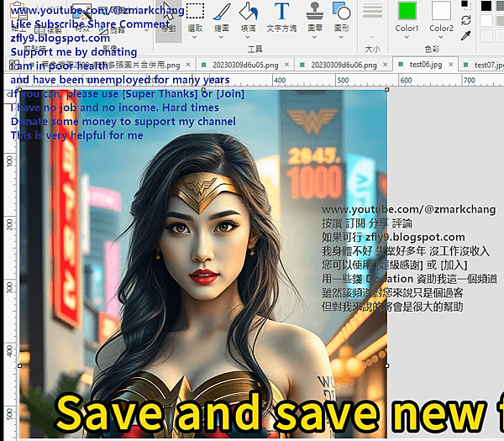Close the 多張圖片合併用.png tab
The height and width of the screenshot is (441, 504).
[188, 65]
